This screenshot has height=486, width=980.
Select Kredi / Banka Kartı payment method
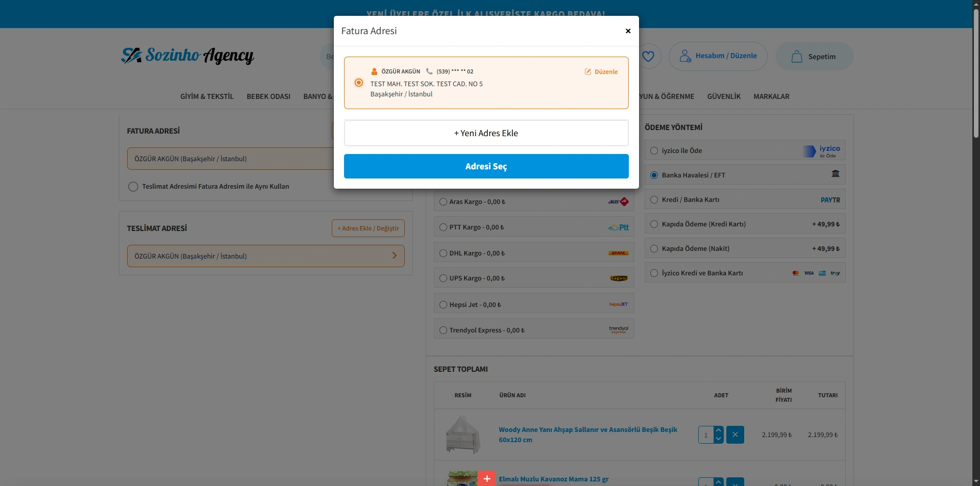coord(654,200)
